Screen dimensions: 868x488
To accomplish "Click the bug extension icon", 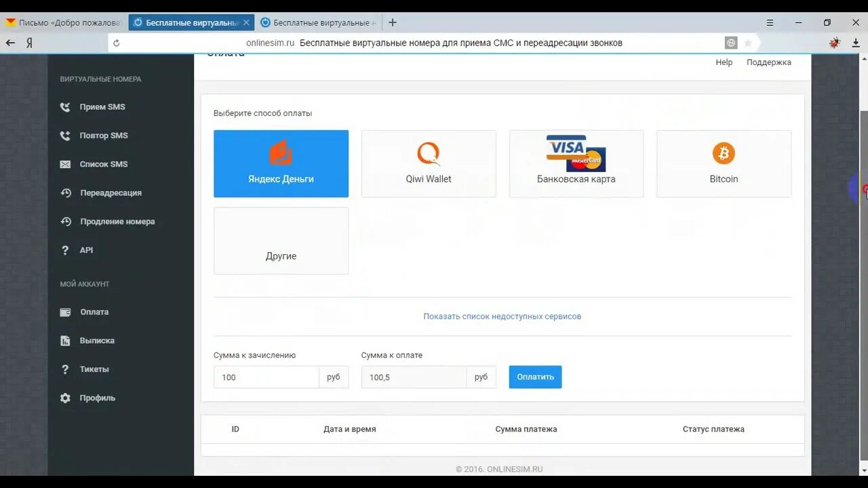I will [835, 43].
